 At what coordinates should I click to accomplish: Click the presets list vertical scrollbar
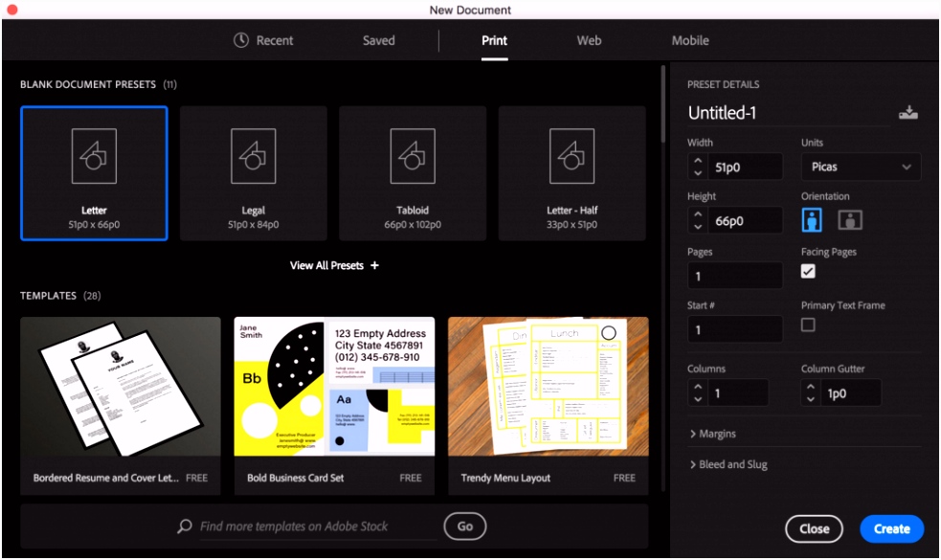pyautogui.click(x=663, y=103)
